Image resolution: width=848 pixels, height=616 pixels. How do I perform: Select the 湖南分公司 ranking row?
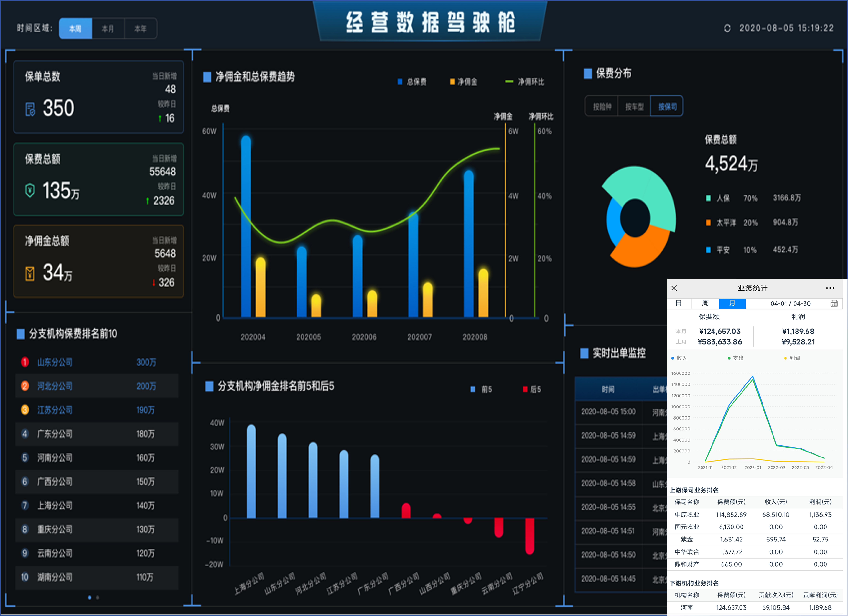97,577
